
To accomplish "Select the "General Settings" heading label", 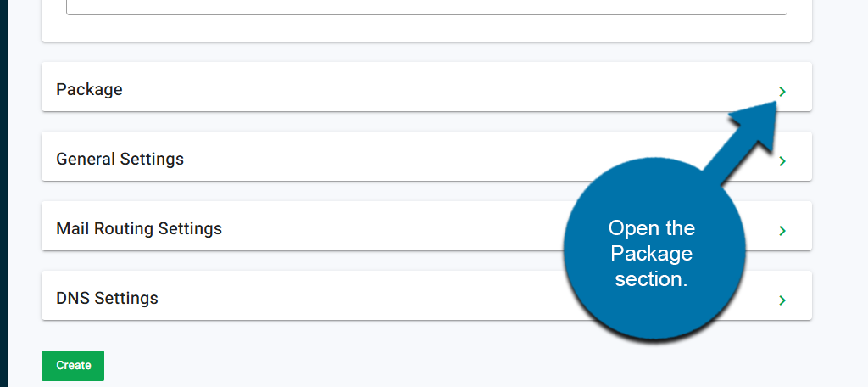I will pyautogui.click(x=120, y=159).
